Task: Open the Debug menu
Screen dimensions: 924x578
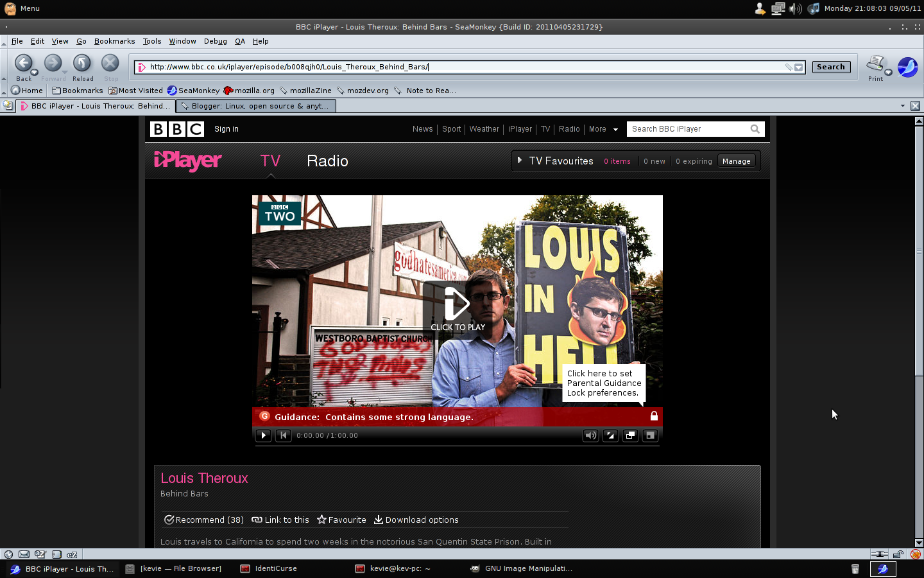Action: 216,41
